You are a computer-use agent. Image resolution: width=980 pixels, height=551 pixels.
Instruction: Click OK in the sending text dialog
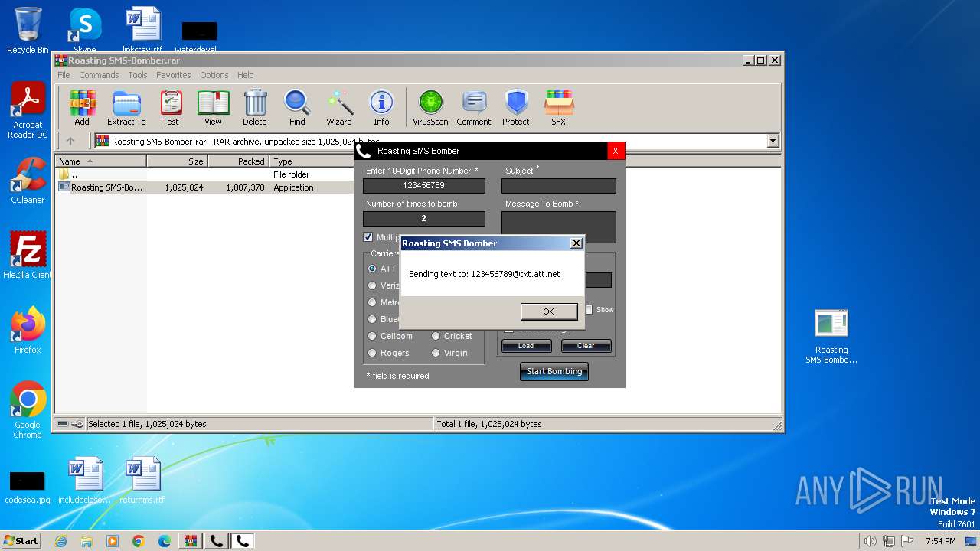548,311
